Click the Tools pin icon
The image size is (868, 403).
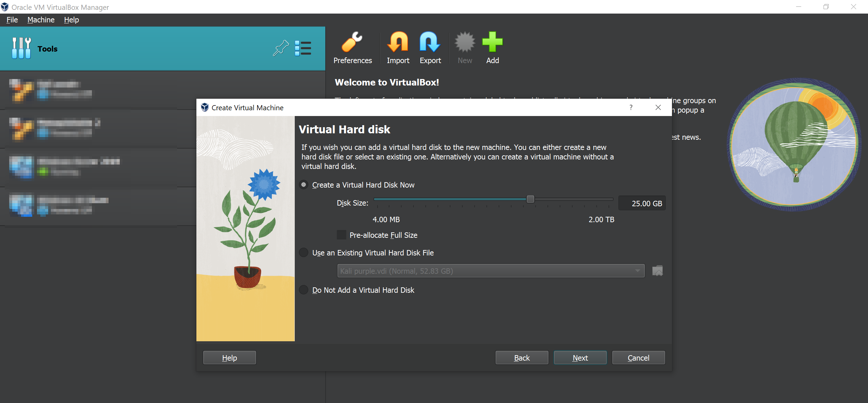coord(281,48)
